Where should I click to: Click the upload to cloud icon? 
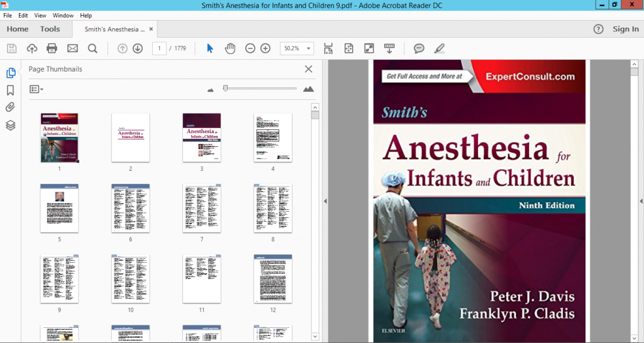click(x=31, y=48)
